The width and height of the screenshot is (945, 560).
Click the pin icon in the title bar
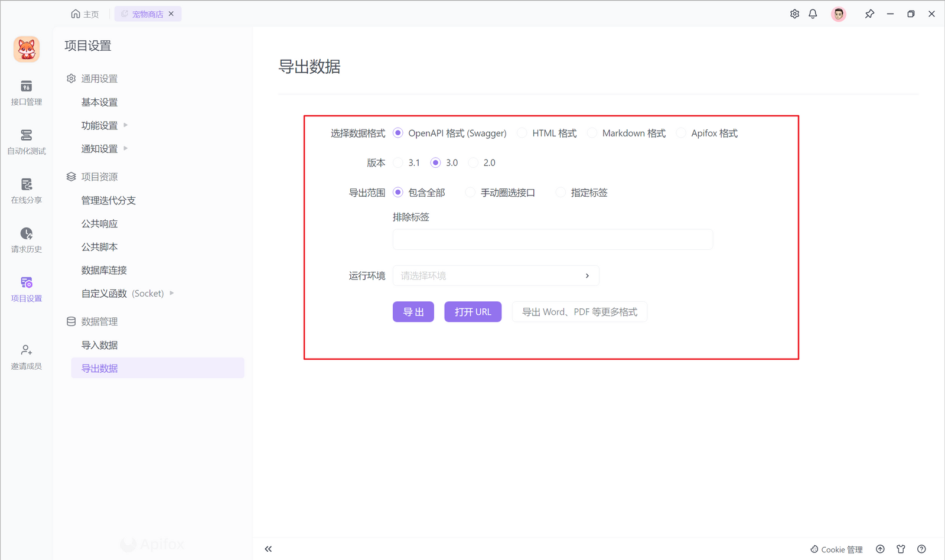[869, 14]
